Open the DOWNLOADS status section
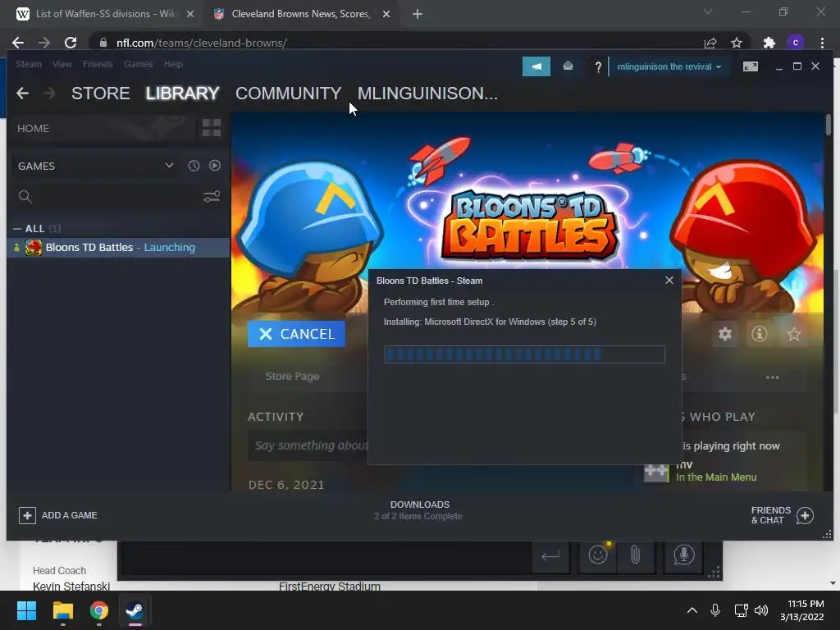This screenshot has height=630, width=840. (x=418, y=510)
